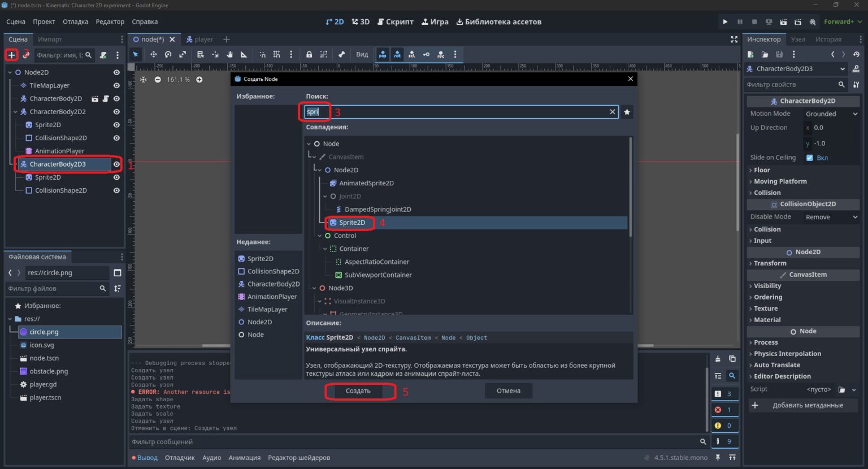The width and height of the screenshot is (868, 469).
Task: Open the documentation DOC icon in inspector
Action: tap(856, 69)
